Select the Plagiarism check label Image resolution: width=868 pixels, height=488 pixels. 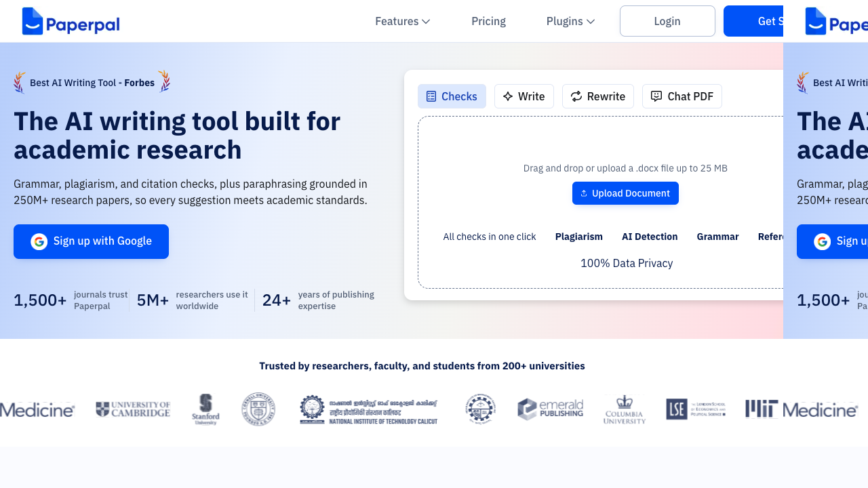coord(579,237)
